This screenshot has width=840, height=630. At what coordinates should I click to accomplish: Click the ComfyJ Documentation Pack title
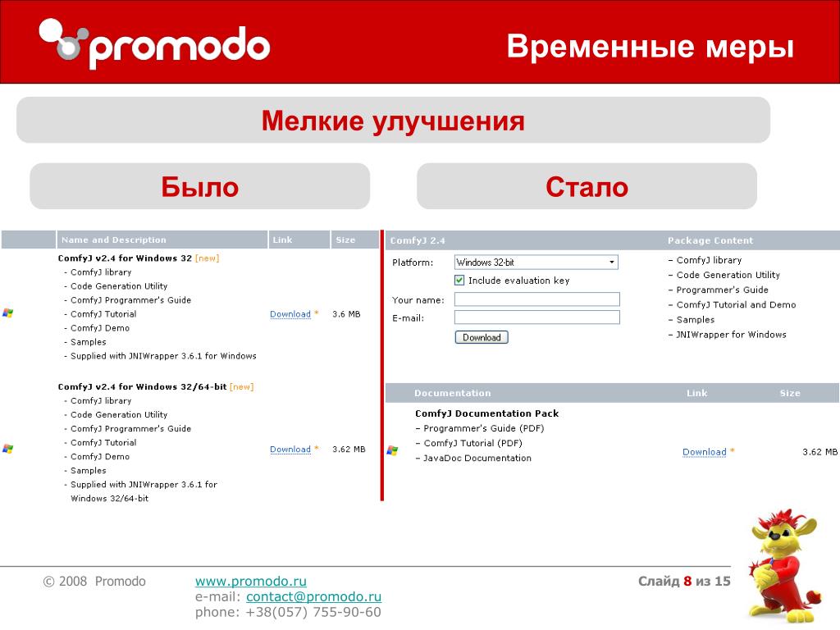(x=487, y=413)
